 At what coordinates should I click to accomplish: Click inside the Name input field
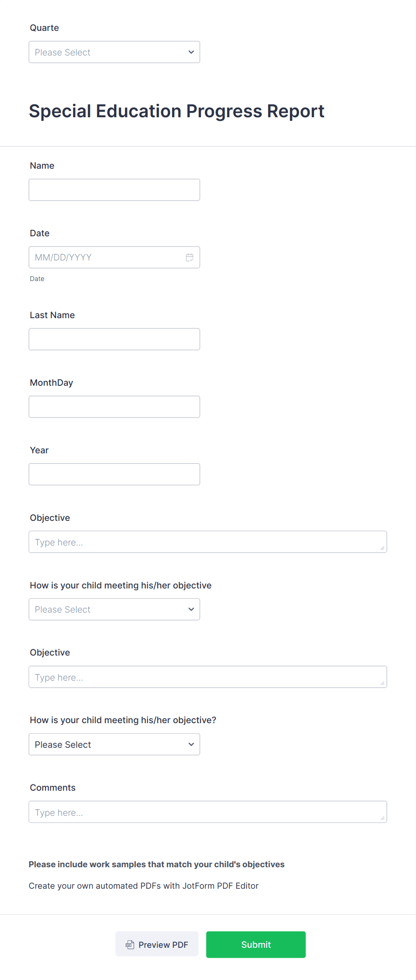coord(114,189)
